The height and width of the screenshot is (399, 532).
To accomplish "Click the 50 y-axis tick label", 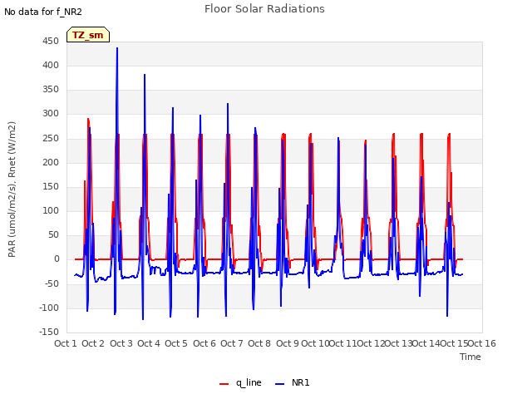I will click(x=53, y=234).
